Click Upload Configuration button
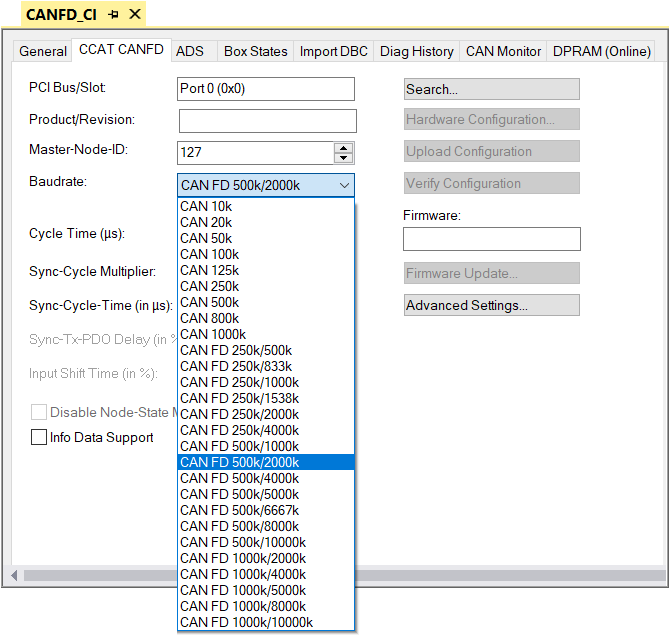 [492, 151]
